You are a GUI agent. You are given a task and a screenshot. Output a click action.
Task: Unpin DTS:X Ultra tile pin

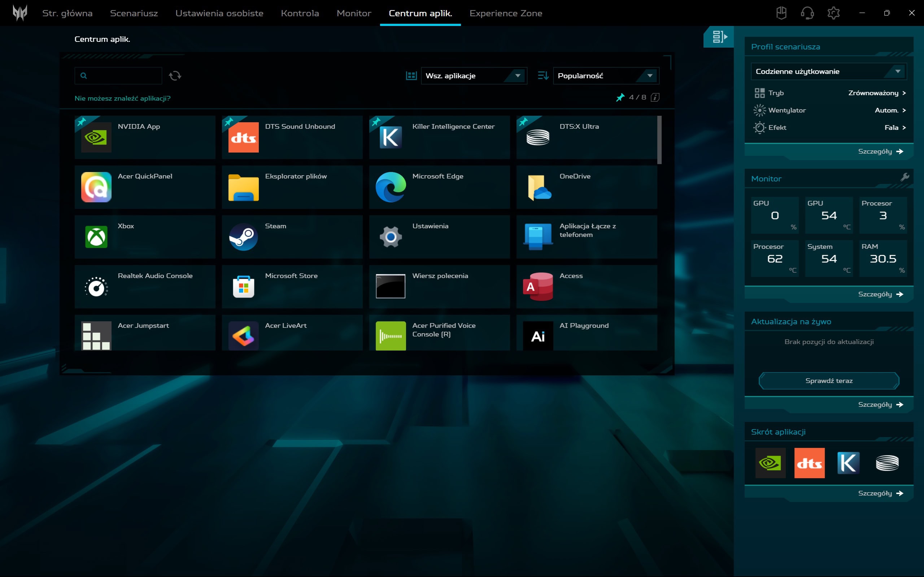point(523,122)
